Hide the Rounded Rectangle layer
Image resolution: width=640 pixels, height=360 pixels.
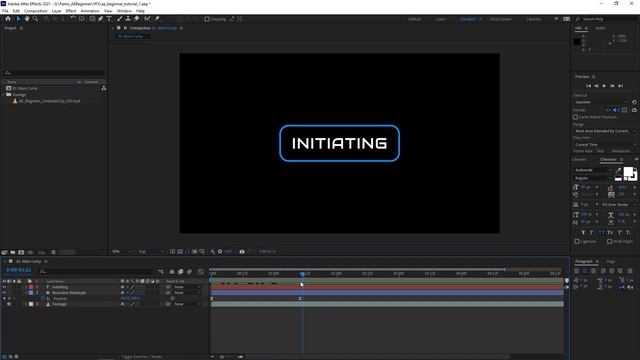[x=4, y=293]
